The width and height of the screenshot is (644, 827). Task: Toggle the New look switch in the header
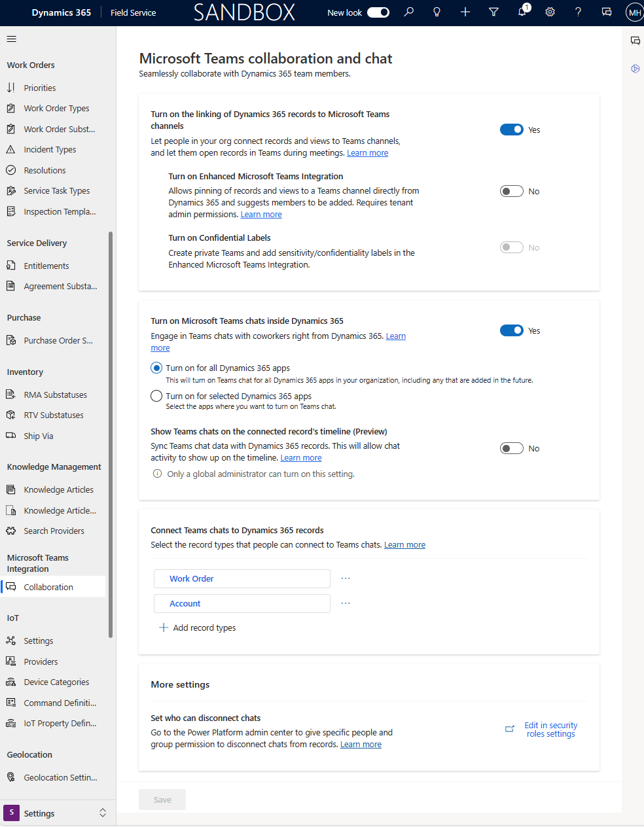pos(378,12)
